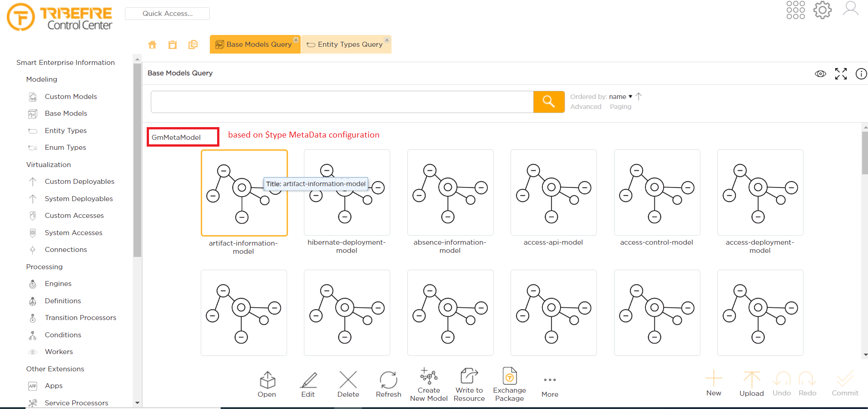Toggle sort direction arrow next to name
The image size is (868, 409).
pos(639,96)
